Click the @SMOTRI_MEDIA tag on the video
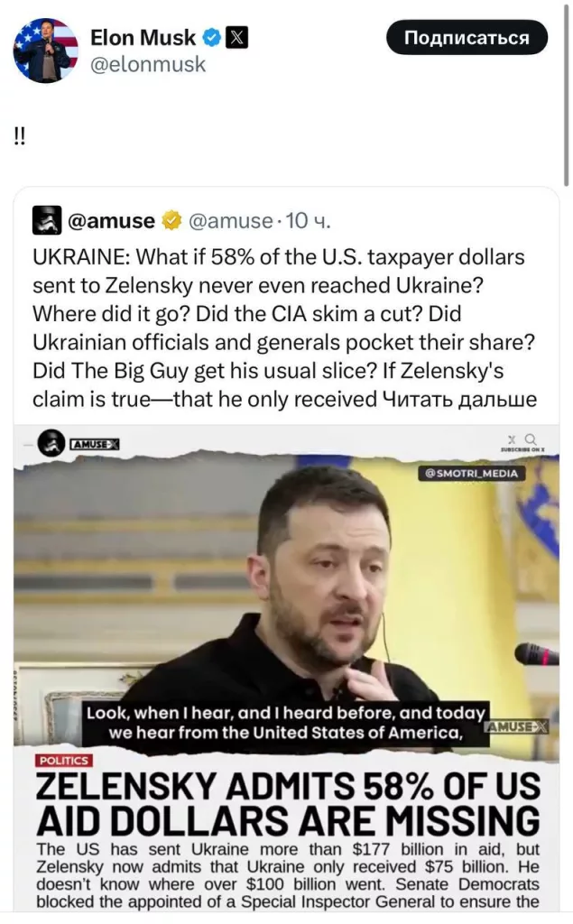573x924 pixels. coord(473,473)
